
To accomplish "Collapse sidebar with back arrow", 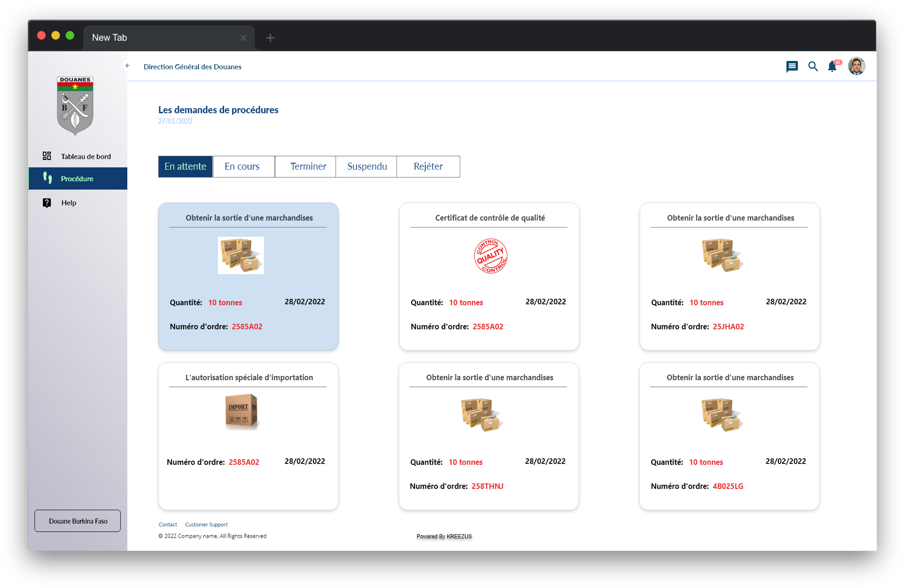I will point(128,66).
